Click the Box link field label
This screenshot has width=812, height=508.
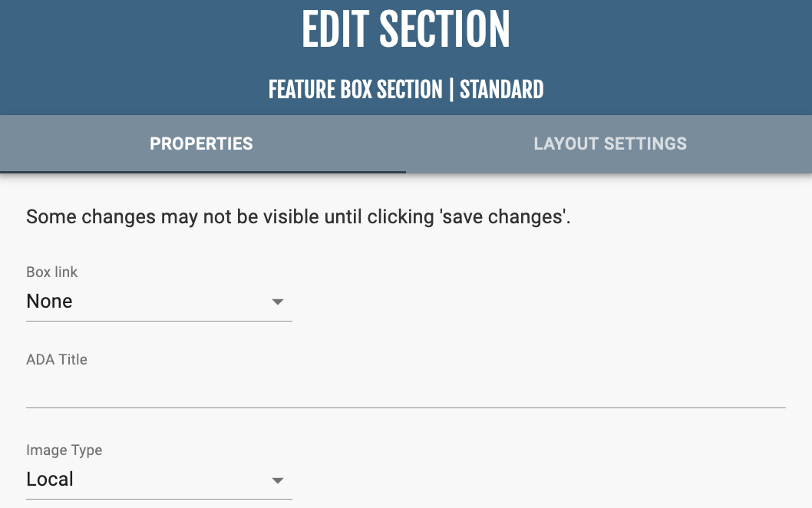tap(52, 272)
